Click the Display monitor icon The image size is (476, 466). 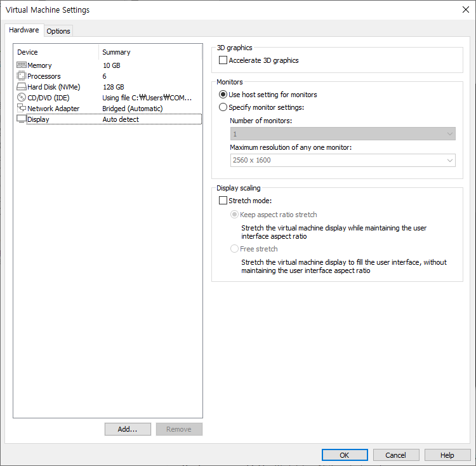(x=21, y=119)
